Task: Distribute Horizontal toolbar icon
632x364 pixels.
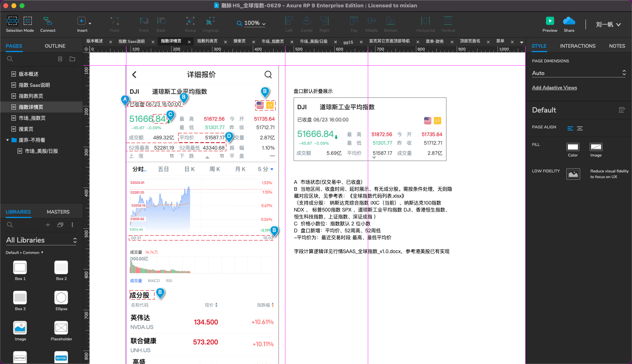Action: pos(425,21)
